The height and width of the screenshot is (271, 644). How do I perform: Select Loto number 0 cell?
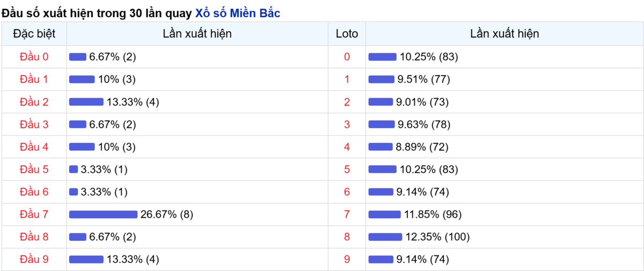tap(347, 57)
